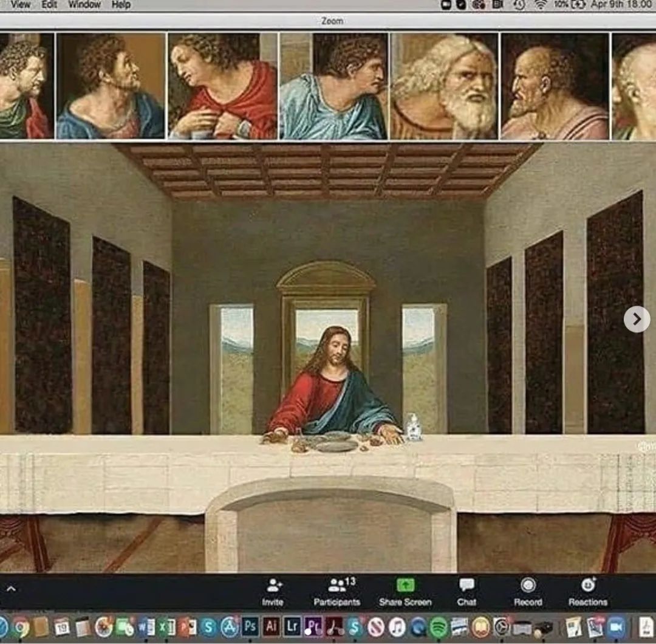Start Share Screen from the toolbar
This screenshot has width=656, height=644.
click(x=405, y=592)
